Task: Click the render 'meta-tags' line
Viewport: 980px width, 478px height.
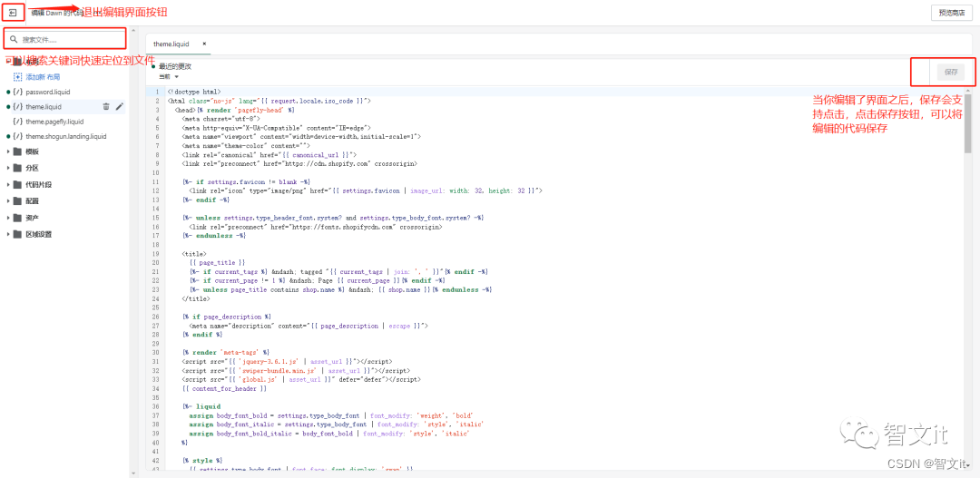Action: pos(225,353)
